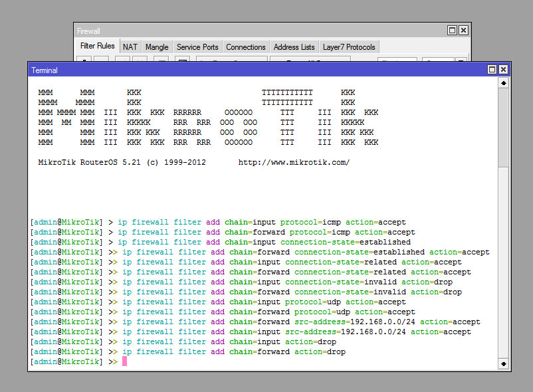The image size is (533, 392).
Task: Select the Filter Rules tab
Action: [97, 47]
